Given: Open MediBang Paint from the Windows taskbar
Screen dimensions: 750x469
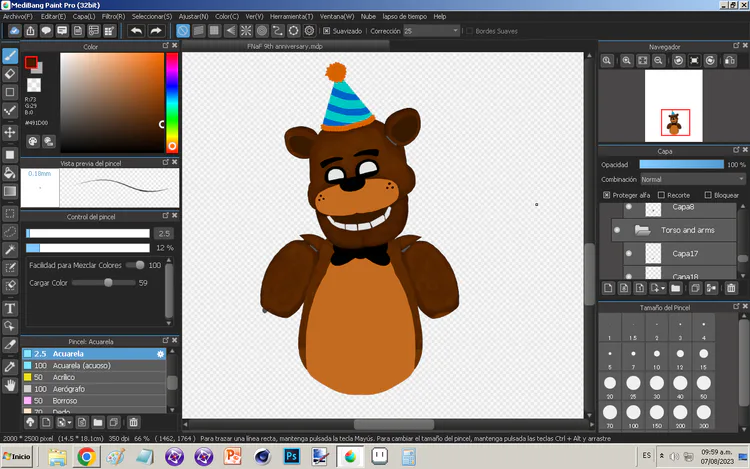Looking at the screenshot, I should click(x=350, y=457).
